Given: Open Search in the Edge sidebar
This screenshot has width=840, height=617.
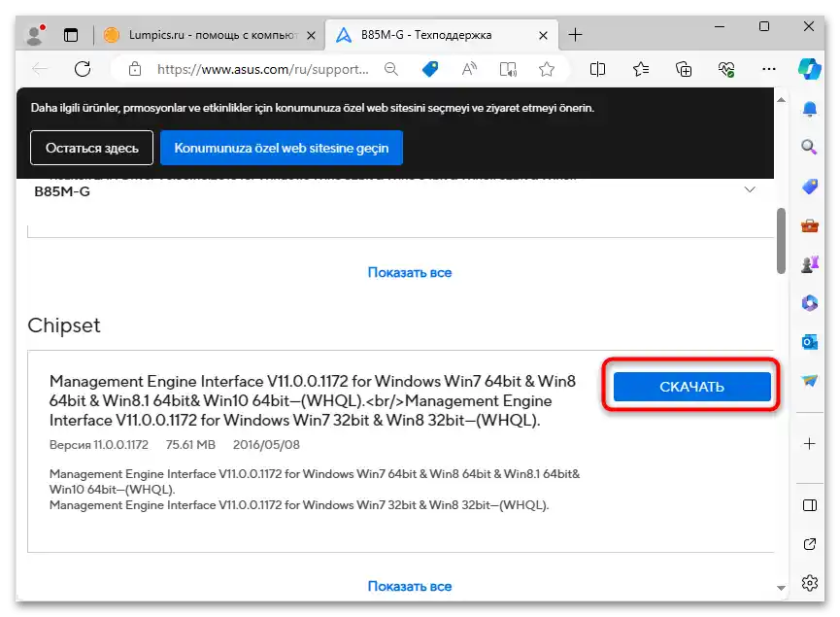Looking at the screenshot, I should (809, 146).
